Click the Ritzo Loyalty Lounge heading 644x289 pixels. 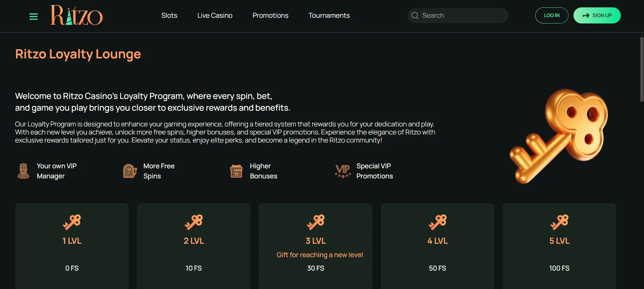(x=78, y=54)
